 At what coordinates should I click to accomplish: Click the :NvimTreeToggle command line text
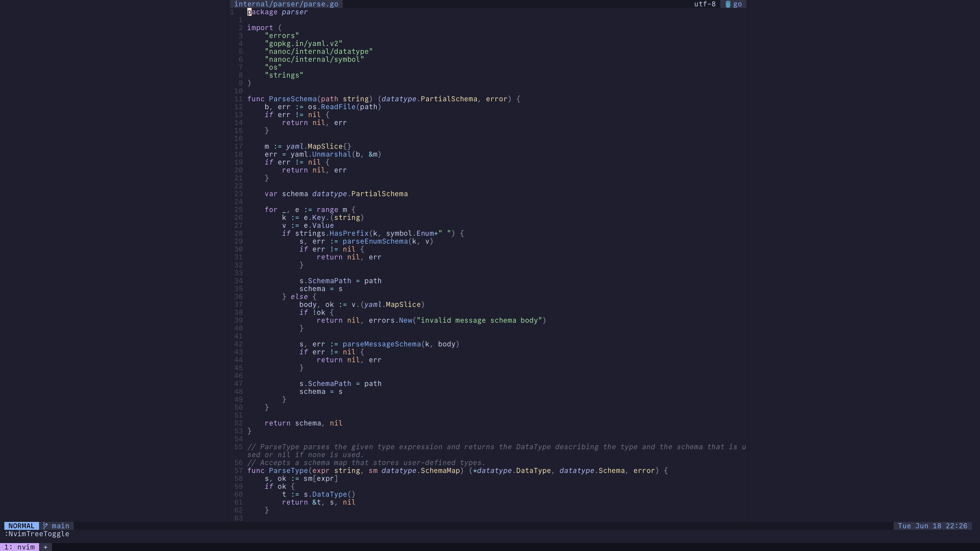pos(37,534)
